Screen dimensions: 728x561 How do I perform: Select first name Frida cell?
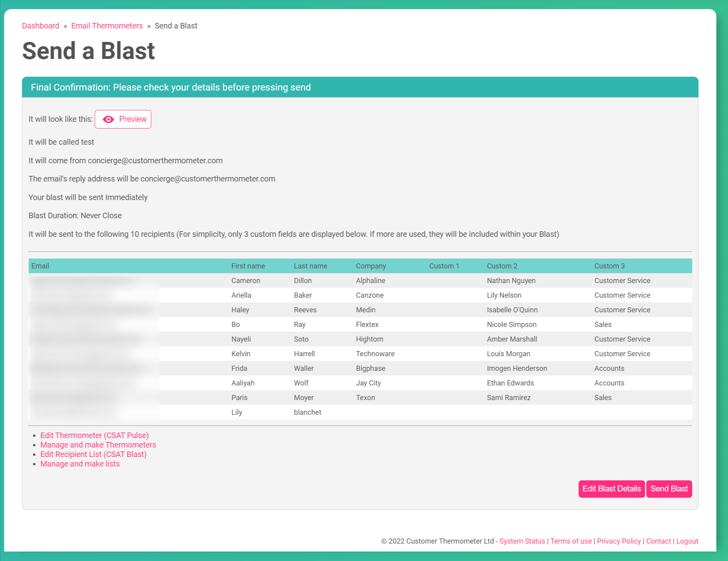pyautogui.click(x=239, y=368)
